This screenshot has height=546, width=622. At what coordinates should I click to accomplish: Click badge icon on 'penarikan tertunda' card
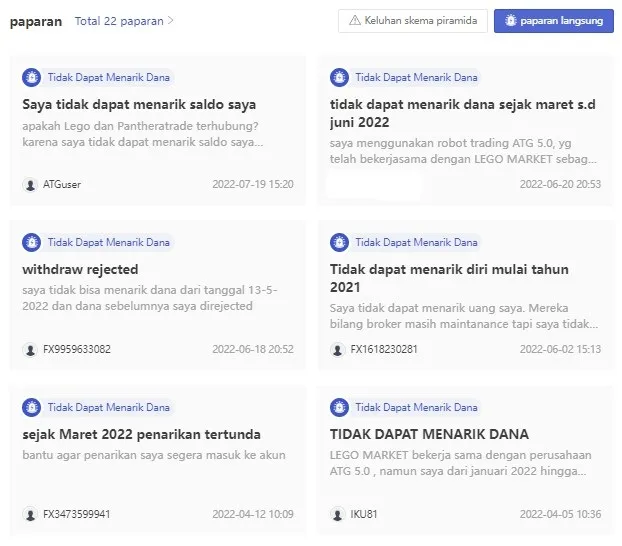click(x=31, y=408)
